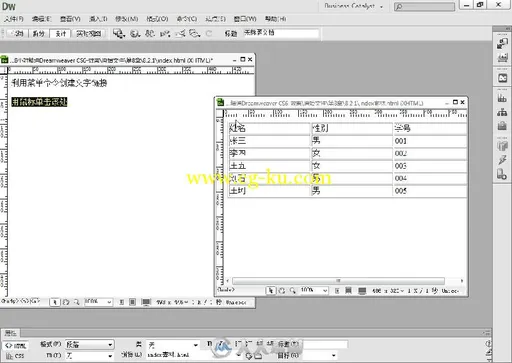Choose Hand tool in left window status bar
Image resolution: width=512 pixels, height=363 pixels.
click(x=66, y=302)
